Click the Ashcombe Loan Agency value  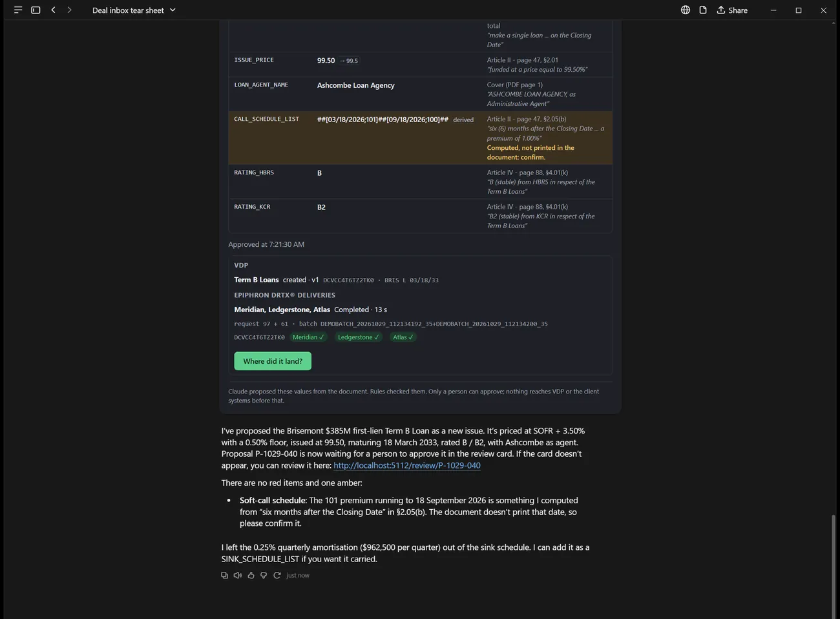[x=355, y=85]
